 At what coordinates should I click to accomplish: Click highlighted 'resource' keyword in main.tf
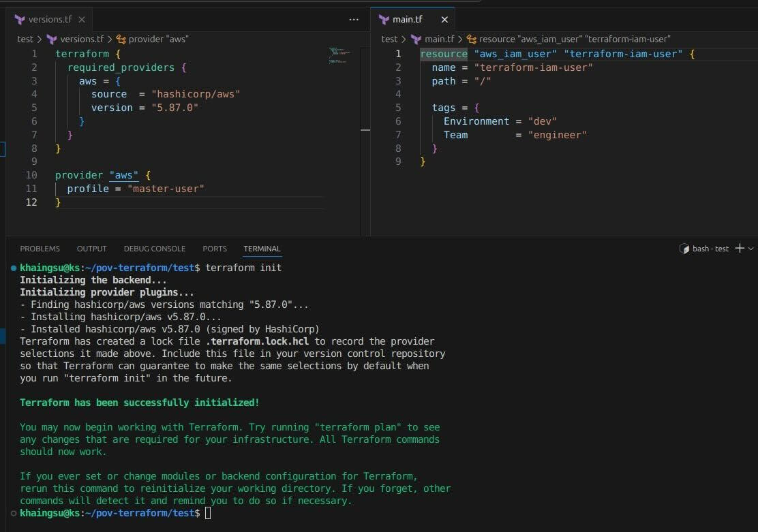(x=444, y=54)
